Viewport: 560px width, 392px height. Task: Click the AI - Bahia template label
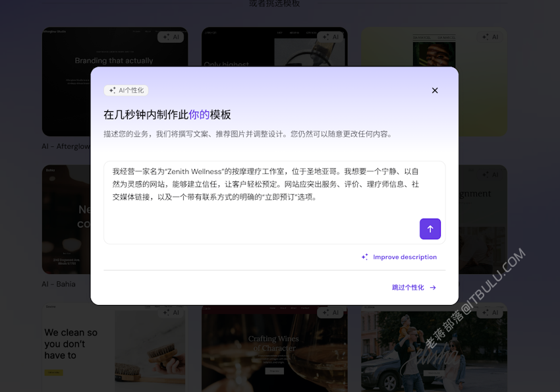[59, 284]
